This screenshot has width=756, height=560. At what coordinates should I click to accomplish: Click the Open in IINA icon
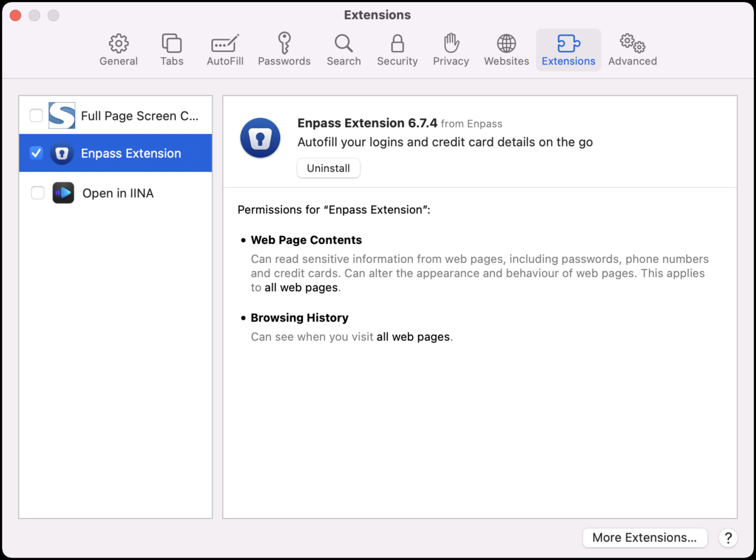(x=63, y=193)
